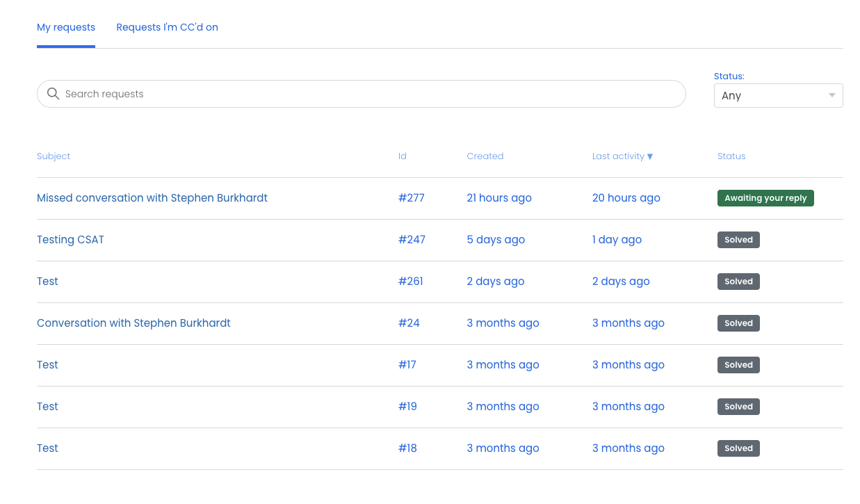The height and width of the screenshot is (504, 860).
Task: Click request ID #277
Action: click(411, 197)
